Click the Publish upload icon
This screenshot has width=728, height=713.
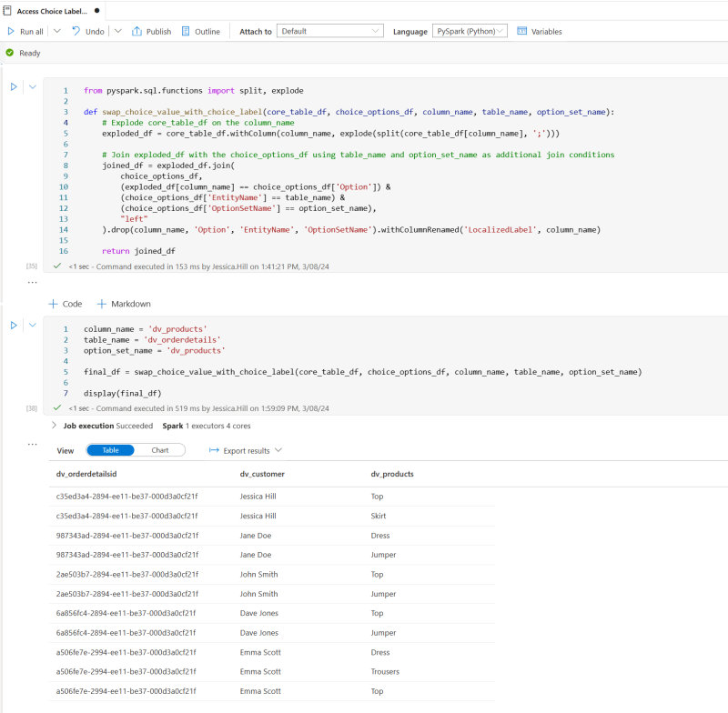tap(136, 31)
